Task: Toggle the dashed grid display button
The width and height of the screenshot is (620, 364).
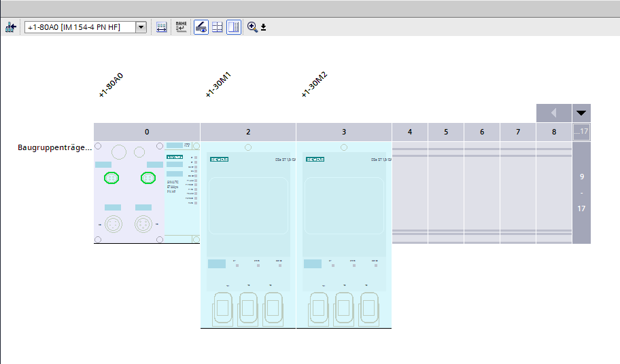Action: [x=218, y=27]
